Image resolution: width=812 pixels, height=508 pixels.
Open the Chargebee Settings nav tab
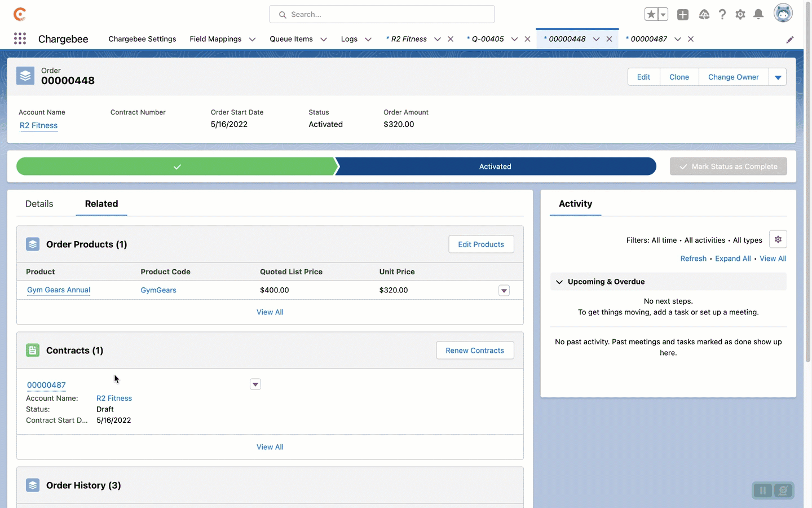(x=142, y=39)
